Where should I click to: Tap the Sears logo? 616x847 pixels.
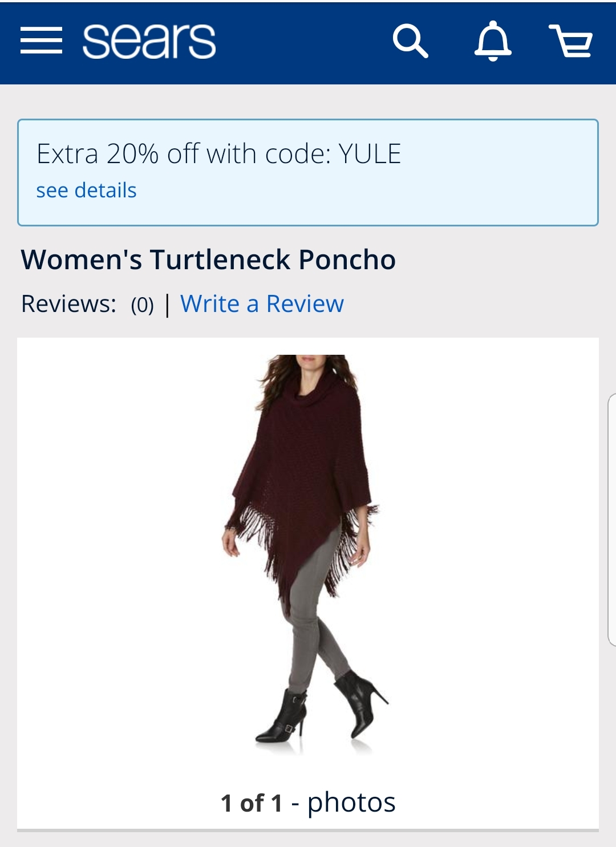[x=149, y=41]
